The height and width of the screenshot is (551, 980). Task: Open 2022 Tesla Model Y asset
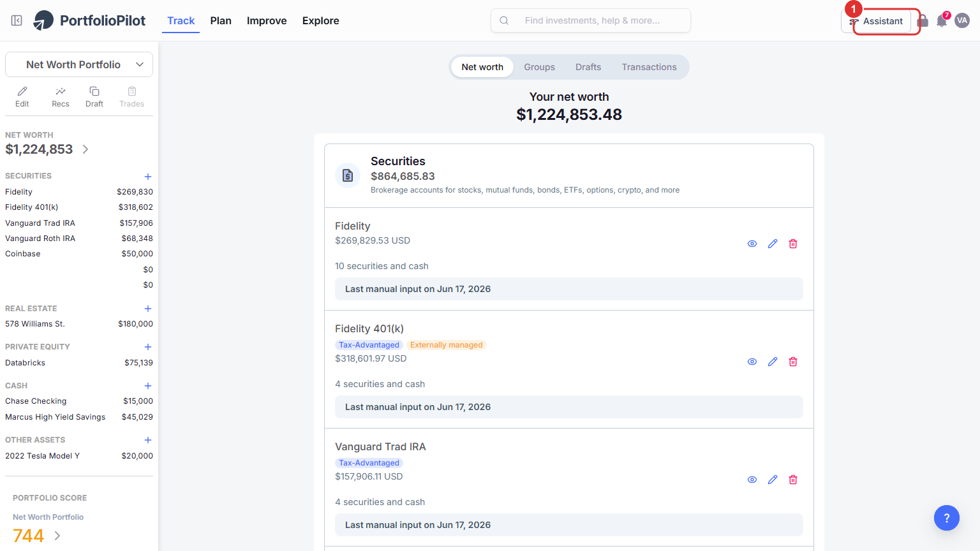point(79,456)
